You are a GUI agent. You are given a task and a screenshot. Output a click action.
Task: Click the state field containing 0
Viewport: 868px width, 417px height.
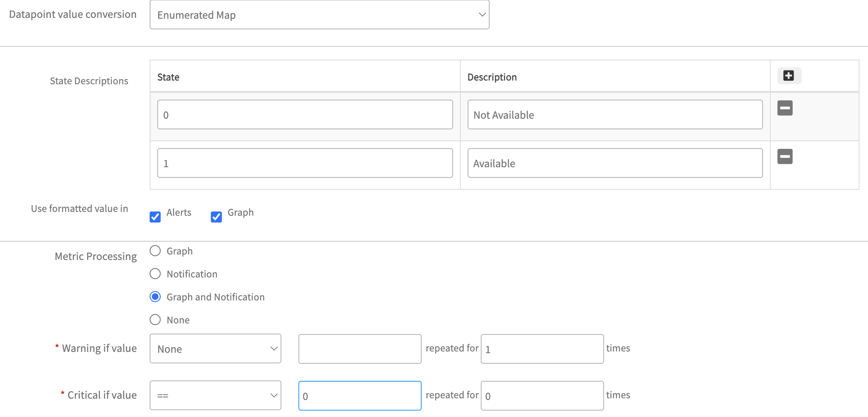tap(305, 115)
